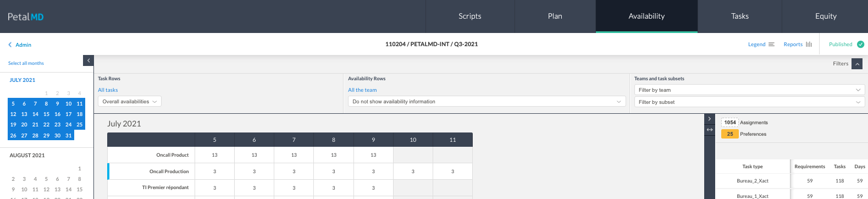Select July 22 in the sidebar calendar
This screenshot has width=868, height=199.
46,125
